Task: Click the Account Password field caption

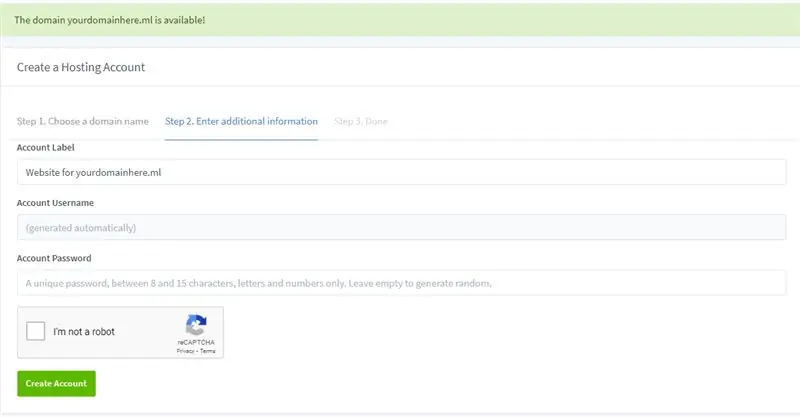Action: coord(54,258)
